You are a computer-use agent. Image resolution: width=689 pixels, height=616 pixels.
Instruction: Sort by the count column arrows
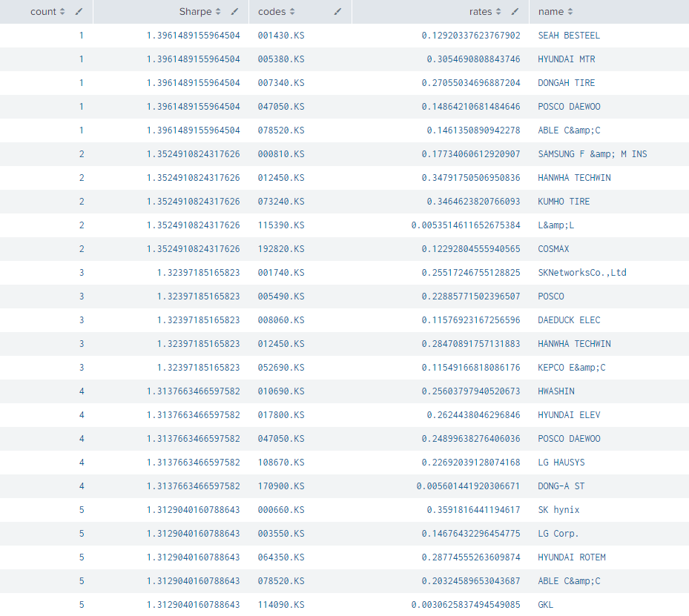pos(62,12)
